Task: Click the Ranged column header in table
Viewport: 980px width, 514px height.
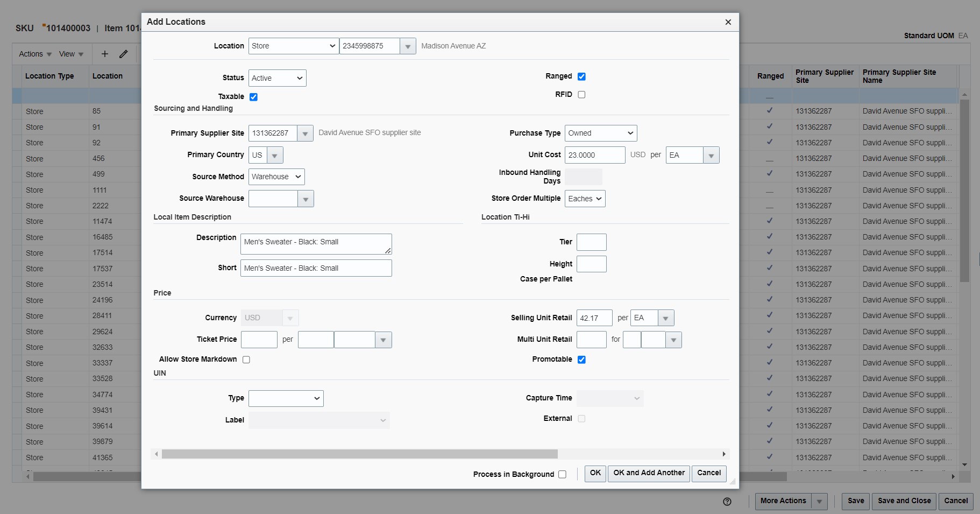Action: point(770,76)
